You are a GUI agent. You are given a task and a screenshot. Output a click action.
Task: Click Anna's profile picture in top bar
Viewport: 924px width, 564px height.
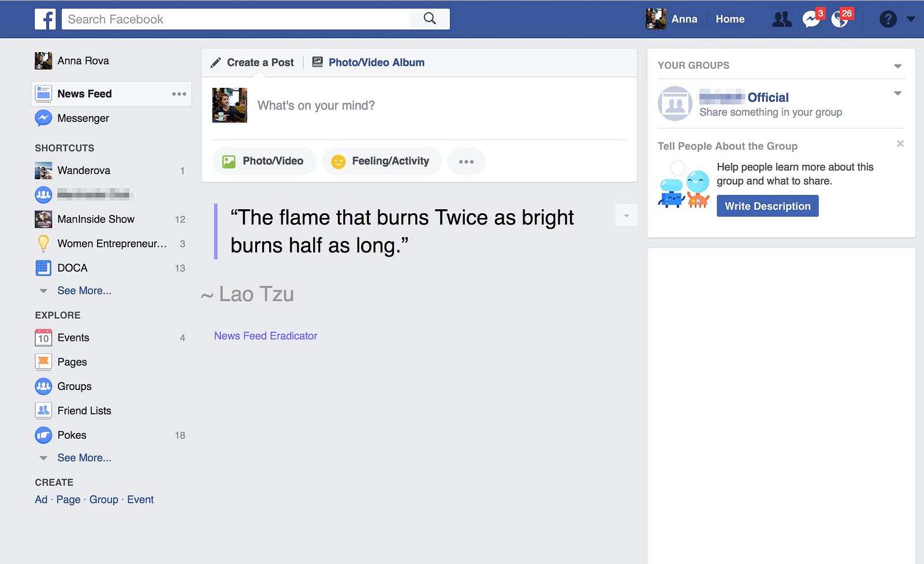point(656,19)
